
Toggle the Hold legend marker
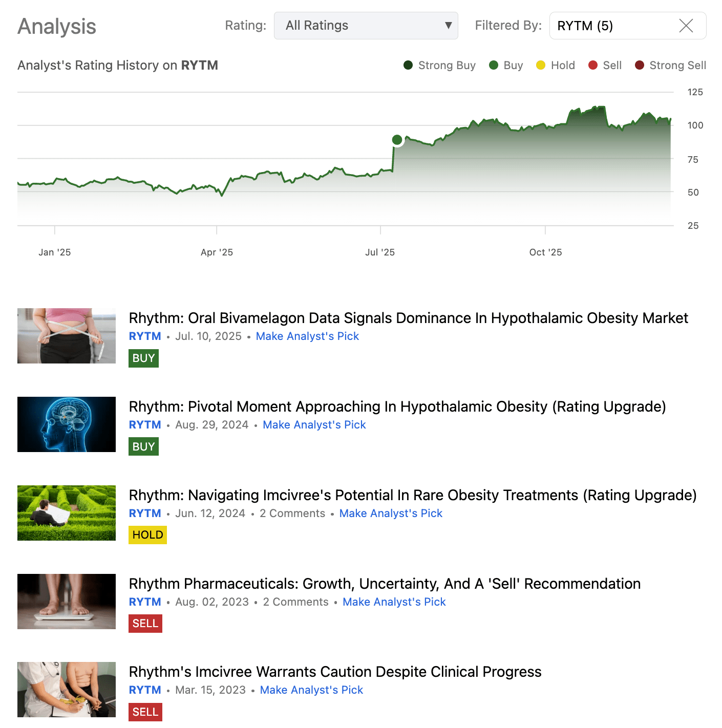coord(541,65)
